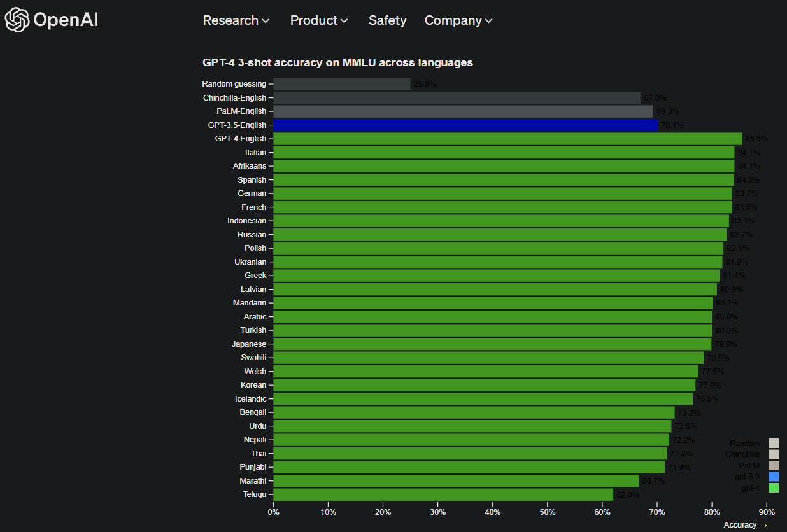
Task: Click the Mandarin row label
Action: 251,302
